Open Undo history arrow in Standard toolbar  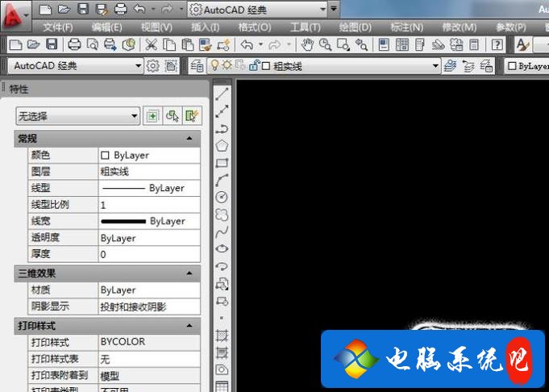(261, 44)
